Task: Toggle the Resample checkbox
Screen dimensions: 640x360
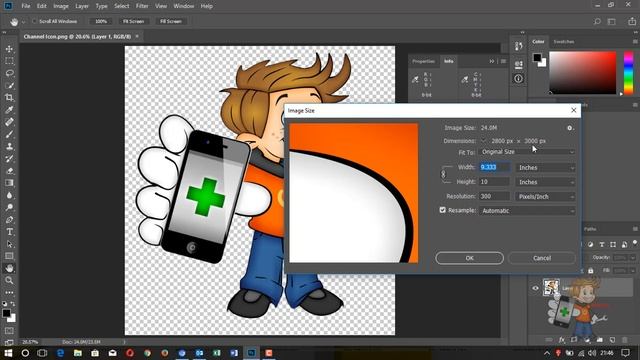Action: pyautogui.click(x=442, y=210)
